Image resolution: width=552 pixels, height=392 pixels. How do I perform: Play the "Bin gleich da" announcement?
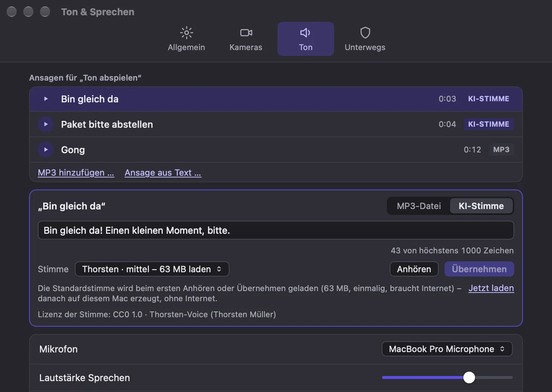pyautogui.click(x=46, y=99)
